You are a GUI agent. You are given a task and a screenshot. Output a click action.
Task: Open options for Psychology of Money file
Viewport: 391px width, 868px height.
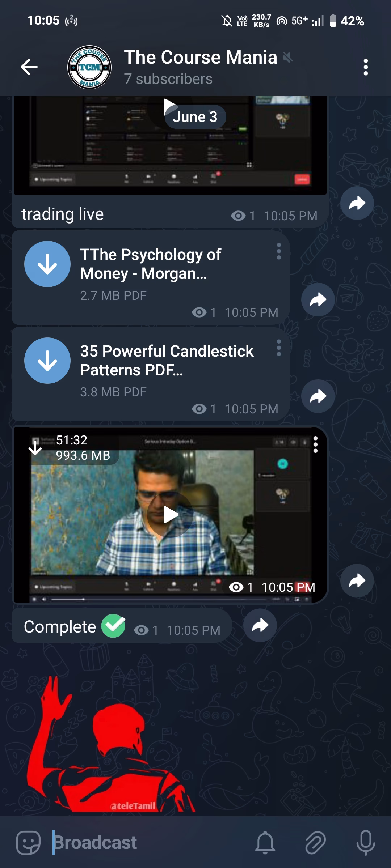pyautogui.click(x=278, y=251)
